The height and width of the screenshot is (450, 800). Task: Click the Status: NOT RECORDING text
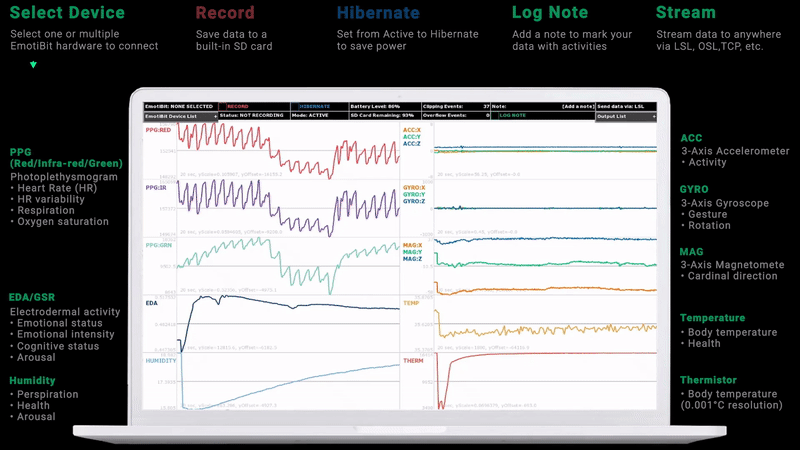point(252,115)
